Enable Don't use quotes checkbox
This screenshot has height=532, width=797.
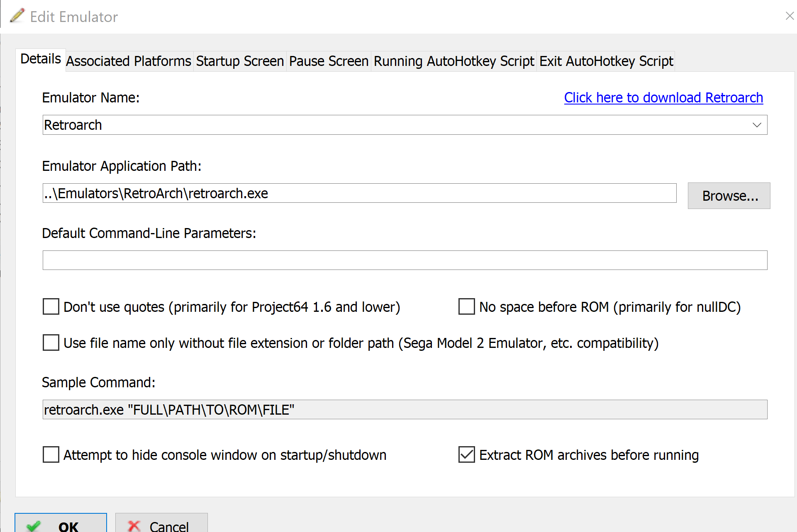[x=51, y=307]
